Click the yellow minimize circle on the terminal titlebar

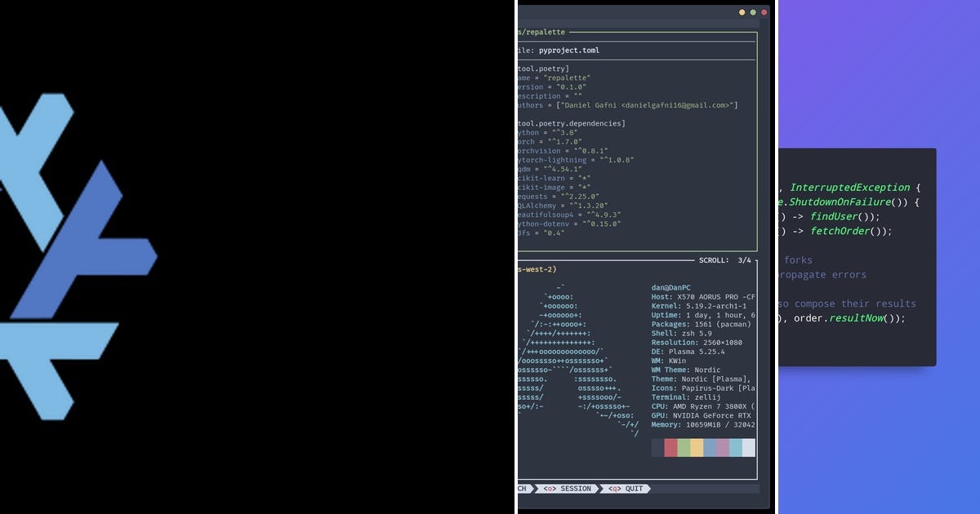pos(743,13)
